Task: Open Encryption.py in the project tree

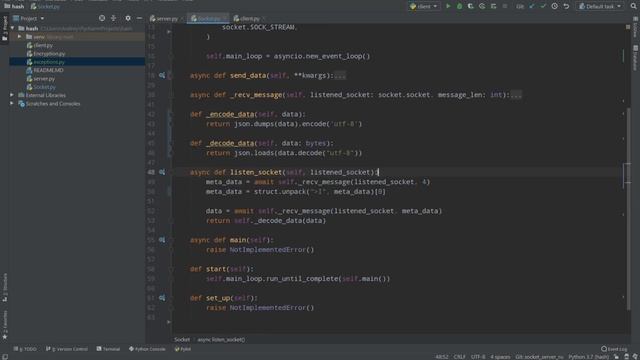Action: [49, 53]
